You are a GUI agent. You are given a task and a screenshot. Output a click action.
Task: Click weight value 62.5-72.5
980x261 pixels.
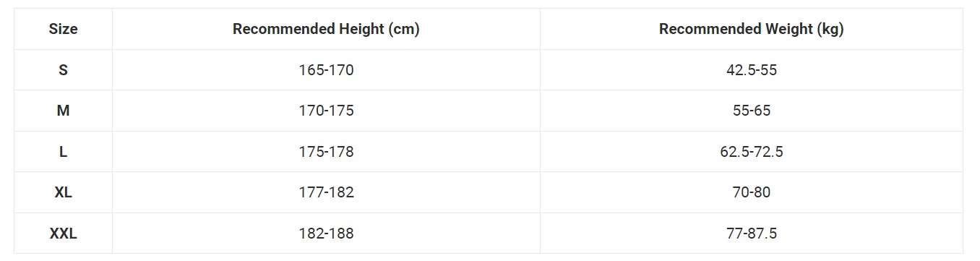click(752, 152)
